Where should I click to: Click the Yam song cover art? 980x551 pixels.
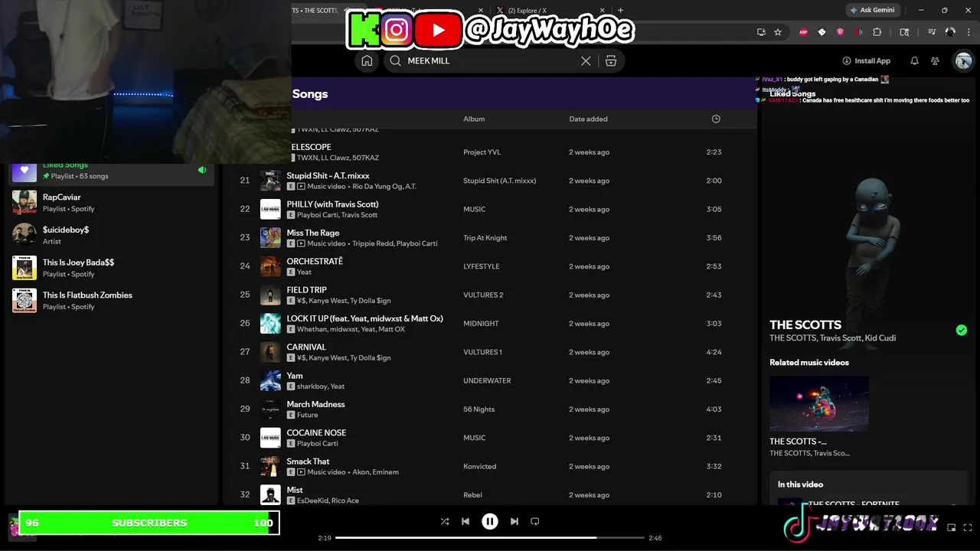270,380
